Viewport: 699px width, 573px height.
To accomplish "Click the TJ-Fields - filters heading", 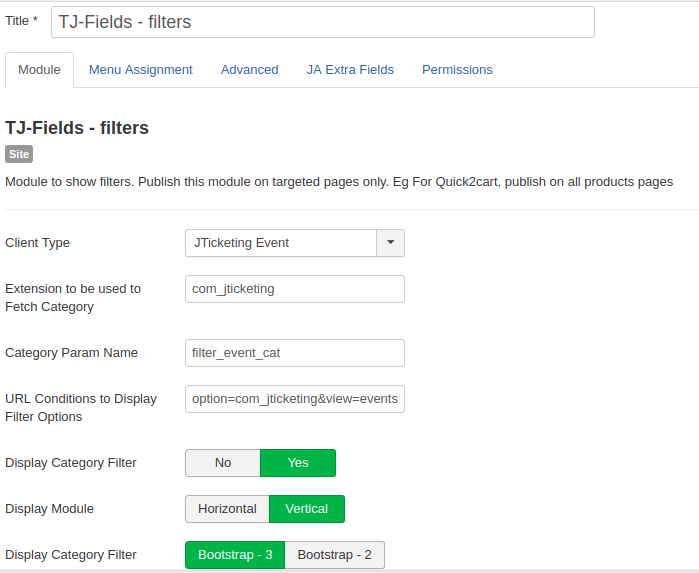I will point(77,128).
